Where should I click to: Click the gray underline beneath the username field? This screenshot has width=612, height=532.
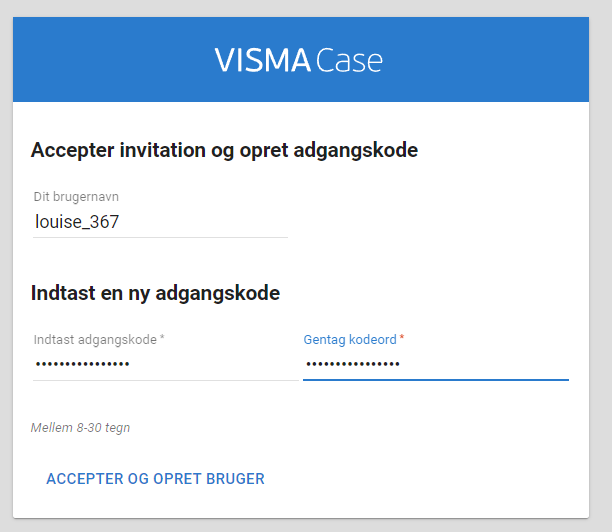[160, 237]
